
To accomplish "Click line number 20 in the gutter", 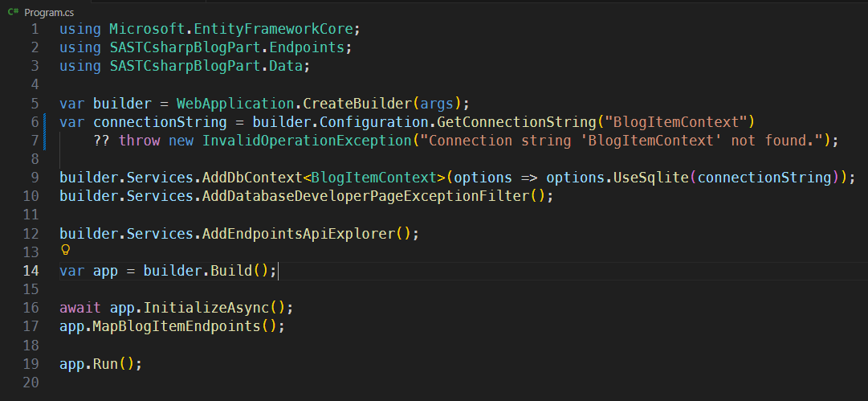I will coord(31,383).
